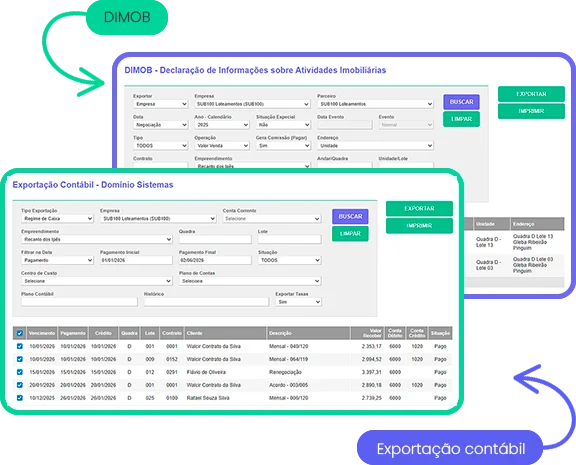This screenshot has height=465, width=576.
Task: Open Empreendimento dropdown showing Recanto dos Ipês
Action: pos(97,239)
